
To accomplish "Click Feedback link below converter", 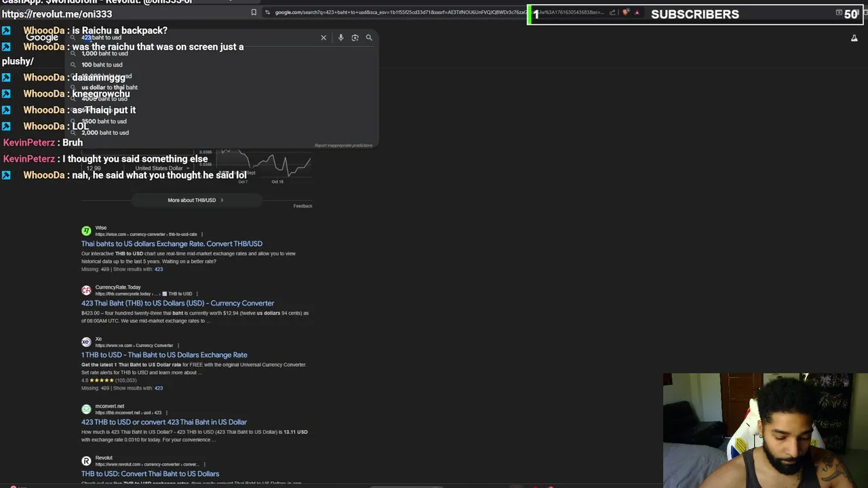I will 302,206.
